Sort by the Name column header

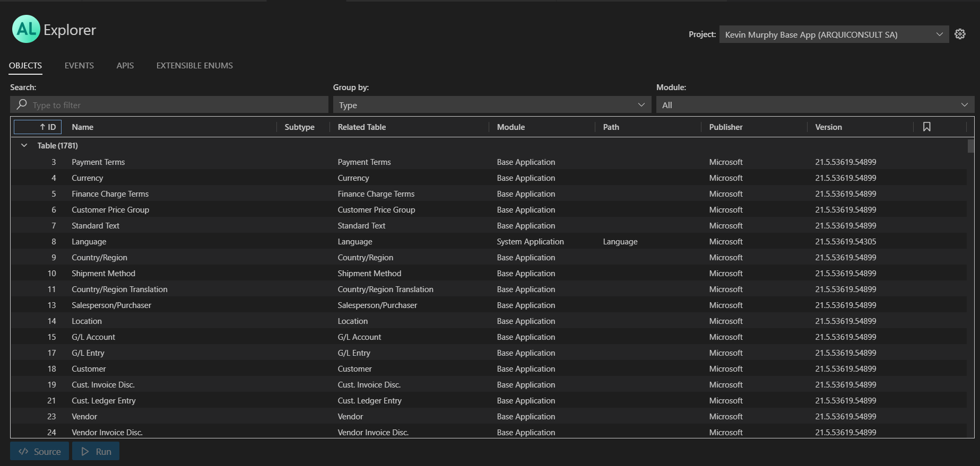83,127
